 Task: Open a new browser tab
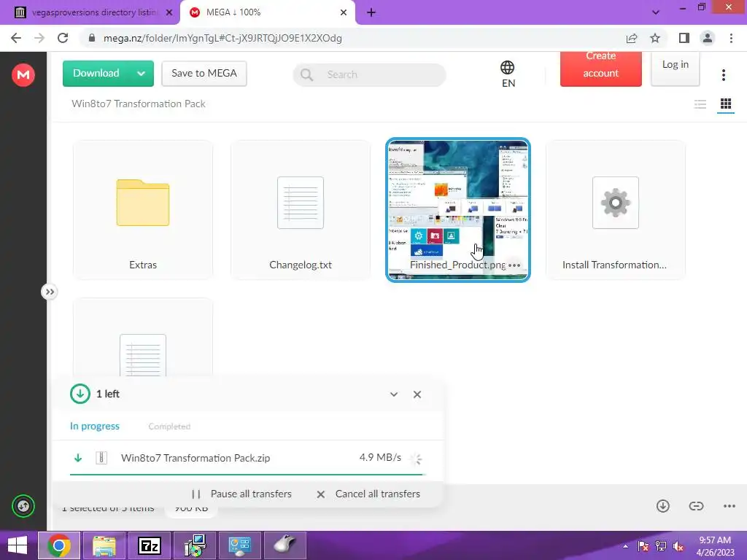click(x=371, y=12)
